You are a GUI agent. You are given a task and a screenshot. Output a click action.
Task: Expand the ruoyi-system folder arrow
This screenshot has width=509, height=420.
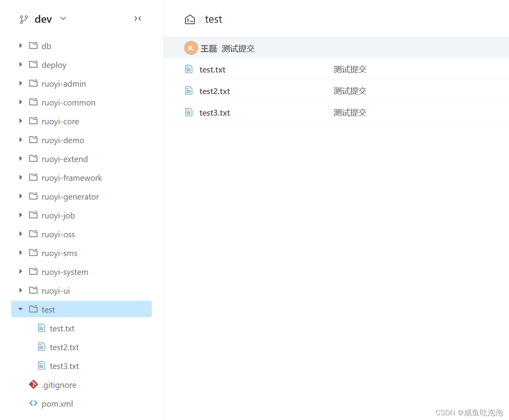[x=21, y=272]
